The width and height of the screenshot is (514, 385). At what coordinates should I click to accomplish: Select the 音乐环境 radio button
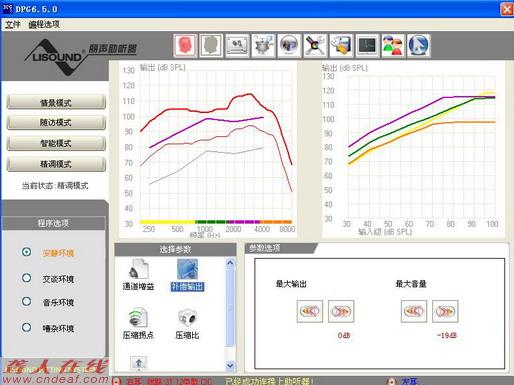26,302
